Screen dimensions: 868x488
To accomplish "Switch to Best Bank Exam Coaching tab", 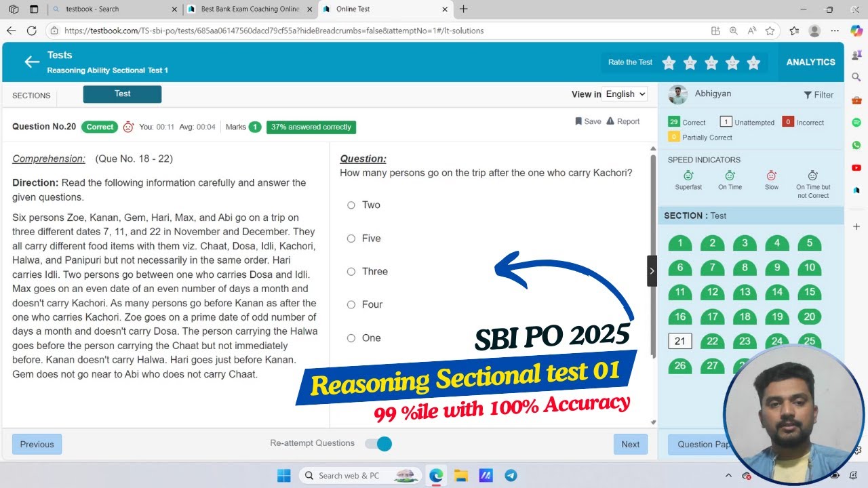I will coord(250,9).
